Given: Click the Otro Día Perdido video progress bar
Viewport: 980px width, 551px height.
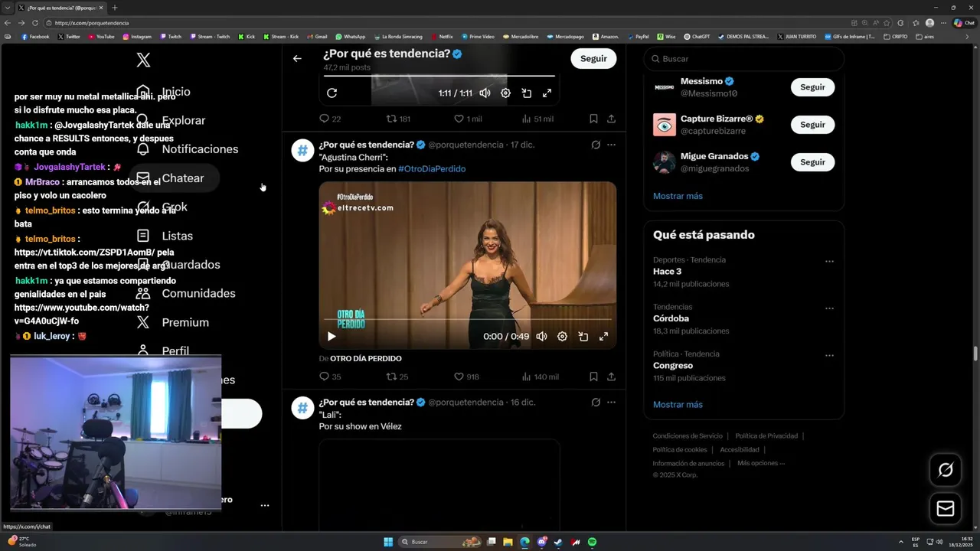Looking at the screenshot, I should (467, 319).
